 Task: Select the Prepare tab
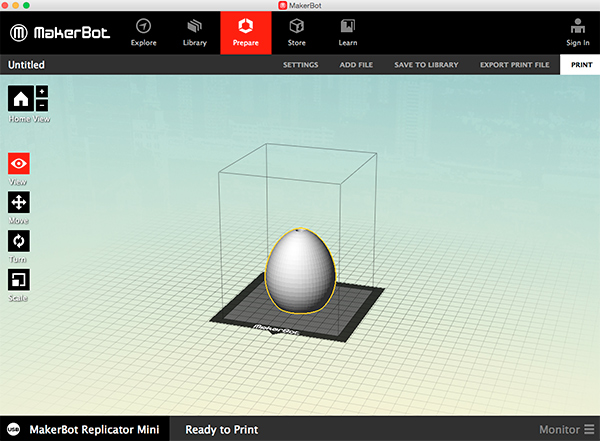[246, 33]
